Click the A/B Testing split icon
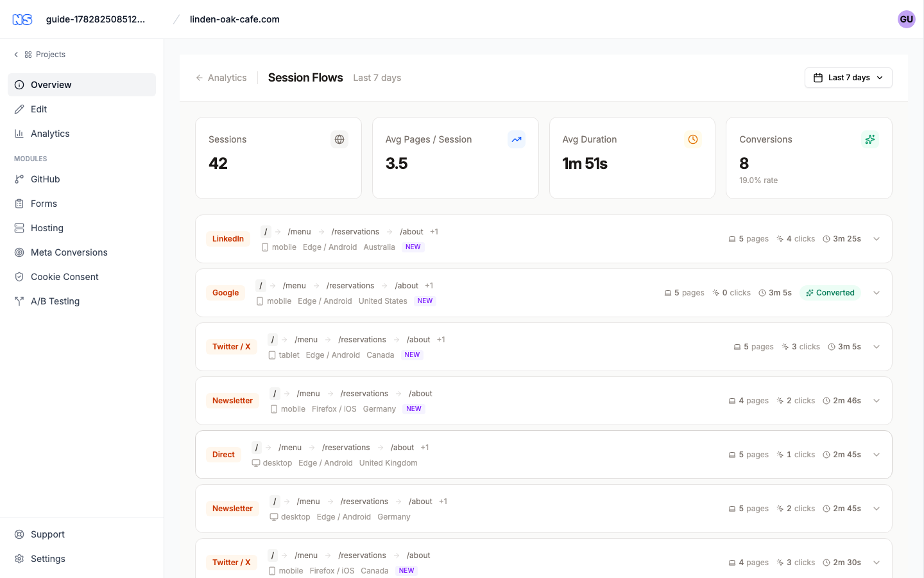The image size is (924, 578). pyautogui.click(x=19, y=301)
